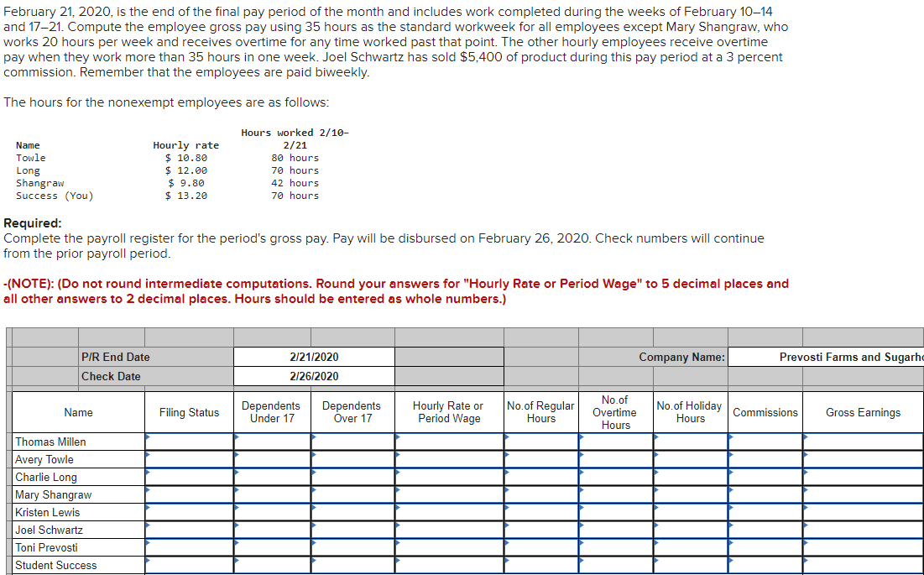Click the Dependents Over 17 cell for Toni Prevosti
924x575 pixels.
click(352, 547)
